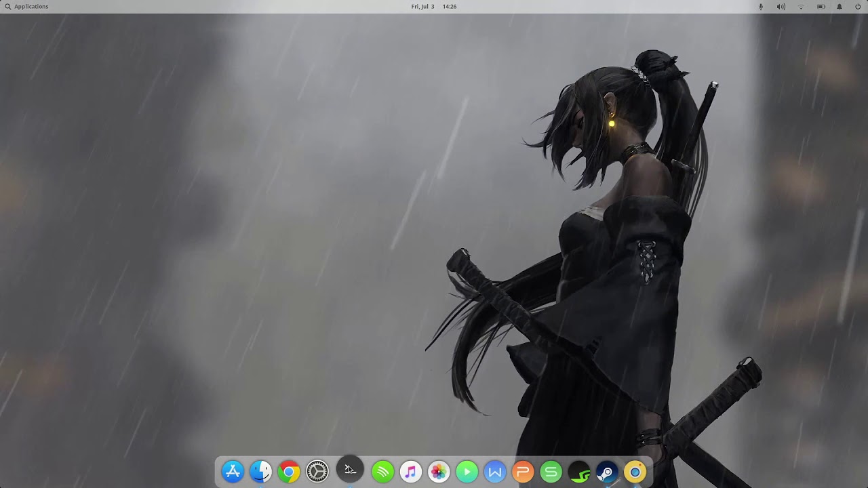Launch the green play-button video app
868x488 pixels.
[x=467, y=471]
